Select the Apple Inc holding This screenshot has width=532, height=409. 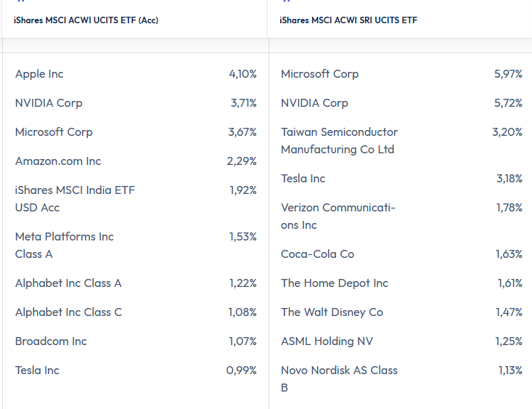(x=39, y=74)
